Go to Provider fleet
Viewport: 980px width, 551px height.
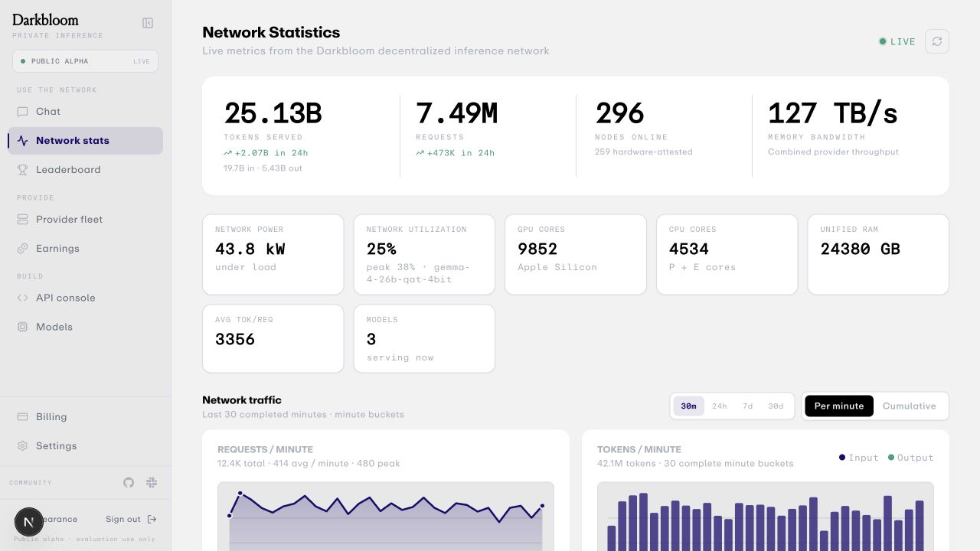pyautogui.click(x=86, y=220)
